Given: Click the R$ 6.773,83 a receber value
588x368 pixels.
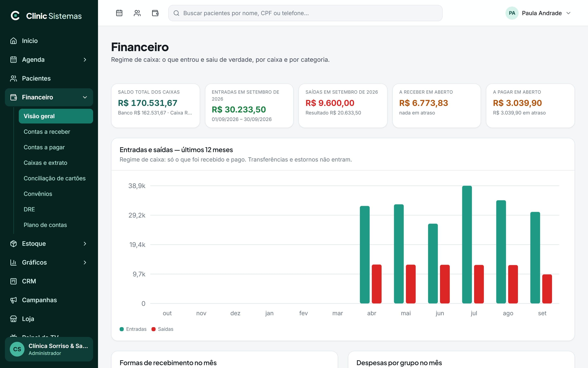Looking at the screenshot, I should (x=423, y=103).
